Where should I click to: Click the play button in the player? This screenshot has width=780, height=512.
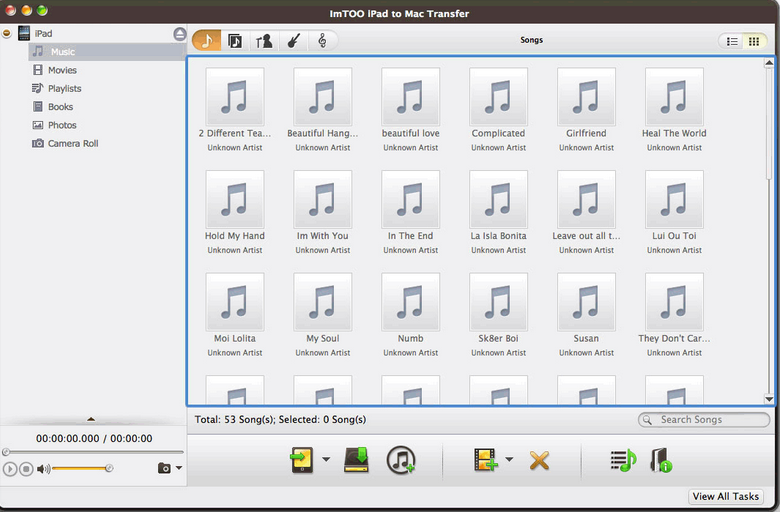pyautogui.click(x=10, y=469)
